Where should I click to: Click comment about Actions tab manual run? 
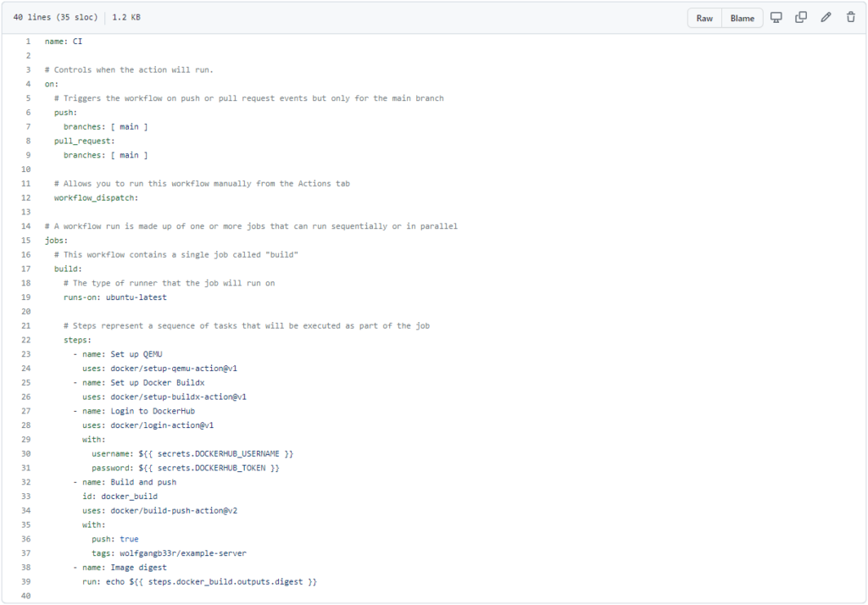click(x=202, y=184)
